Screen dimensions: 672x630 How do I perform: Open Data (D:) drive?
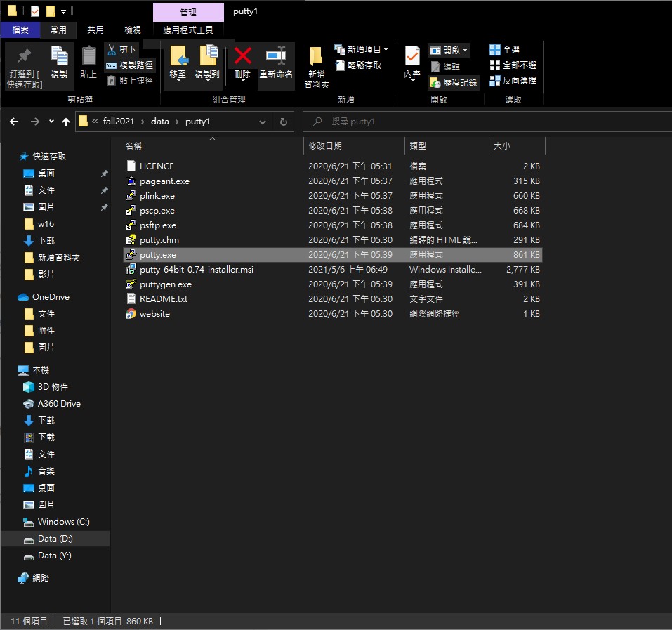tap(55, 539)
